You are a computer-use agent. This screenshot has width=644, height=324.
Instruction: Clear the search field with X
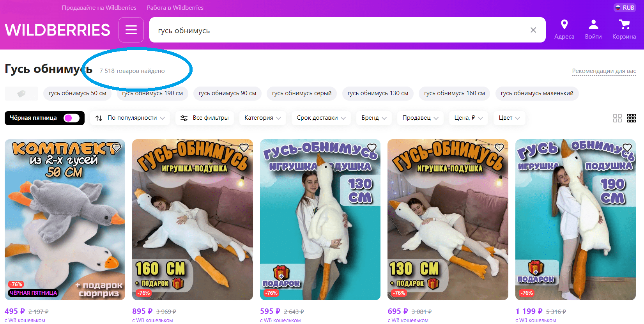[x=533, y=30]
